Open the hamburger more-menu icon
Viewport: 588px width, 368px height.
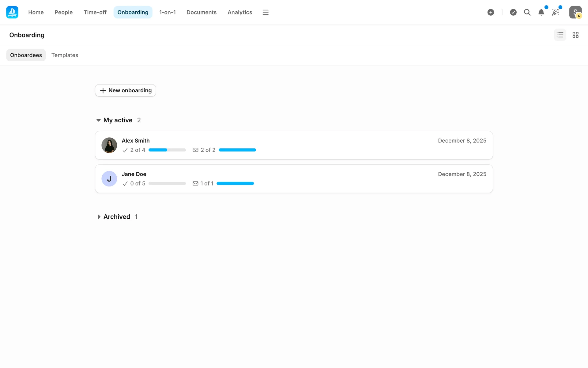pos(266,12)
